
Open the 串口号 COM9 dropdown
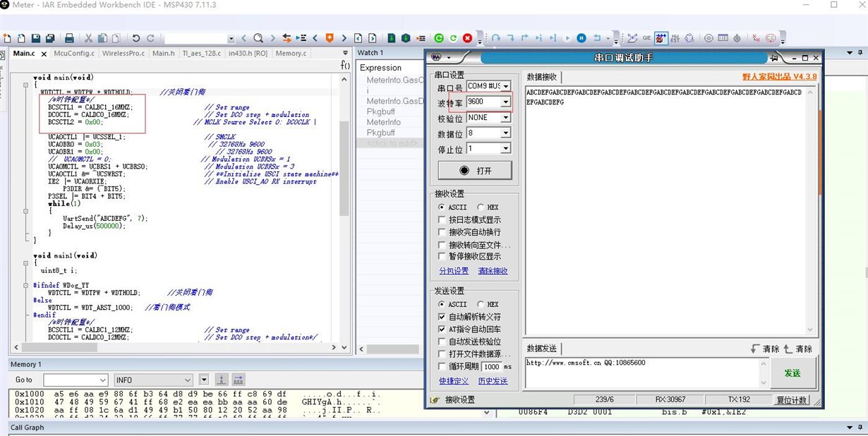[x=506, y=86]
